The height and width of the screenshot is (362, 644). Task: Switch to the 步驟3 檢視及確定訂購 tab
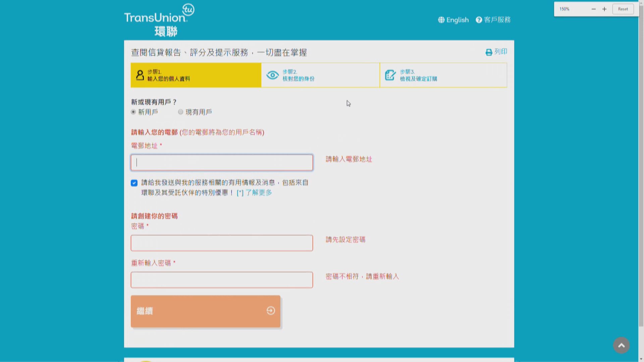pyautogui.click(x=443, y=75)
